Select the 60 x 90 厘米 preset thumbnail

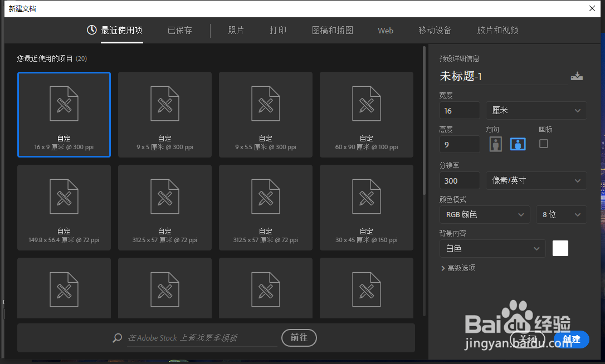366,115
